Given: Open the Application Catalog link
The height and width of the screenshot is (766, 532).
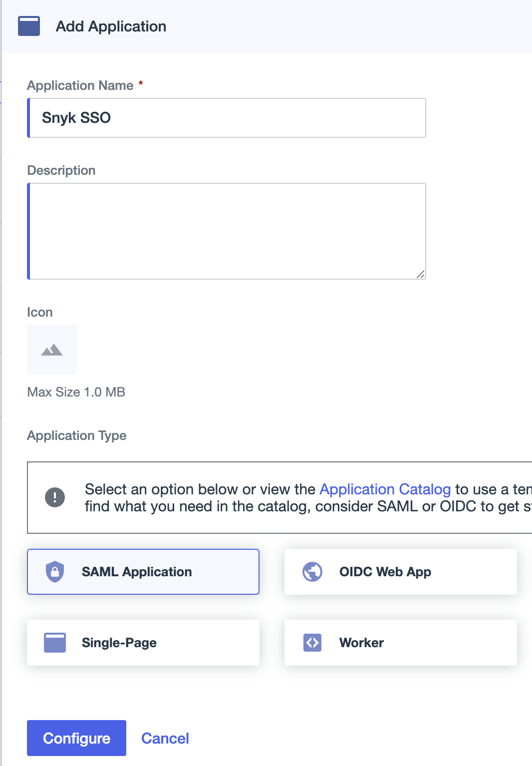Looking at the screenshot, I should pyautogui.click(x=385, y=489).
